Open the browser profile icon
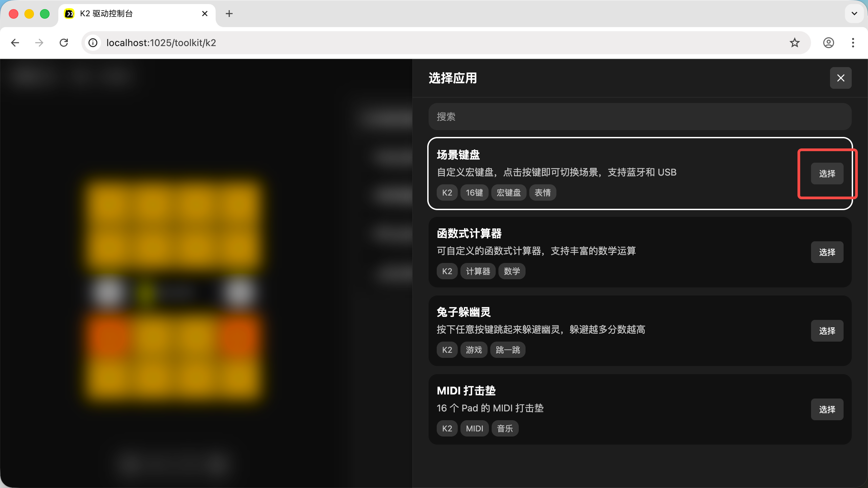The height and width of the screenshot is (488, 868). tap(828, 43)
